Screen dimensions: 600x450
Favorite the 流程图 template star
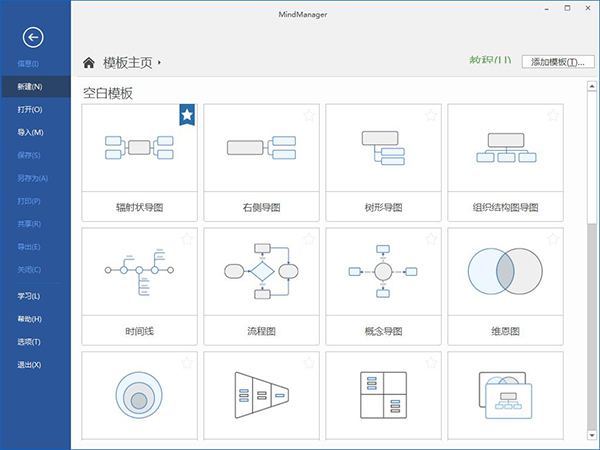(309, 239)
